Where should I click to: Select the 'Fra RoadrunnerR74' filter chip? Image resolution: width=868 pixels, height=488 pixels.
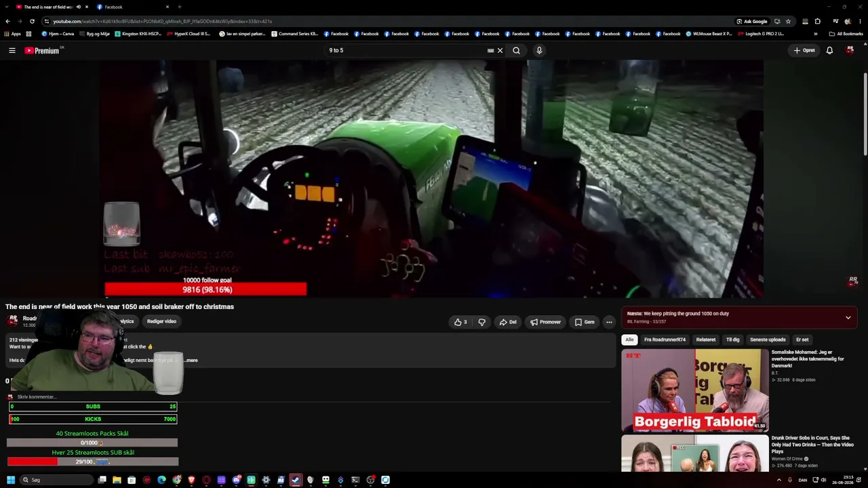(665, 340)
